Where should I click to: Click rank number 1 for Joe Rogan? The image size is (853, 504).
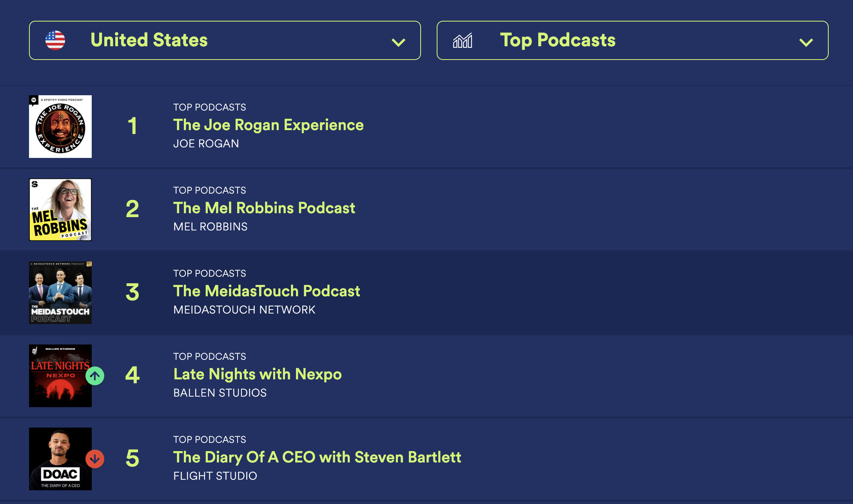click(x=132, y=126)
